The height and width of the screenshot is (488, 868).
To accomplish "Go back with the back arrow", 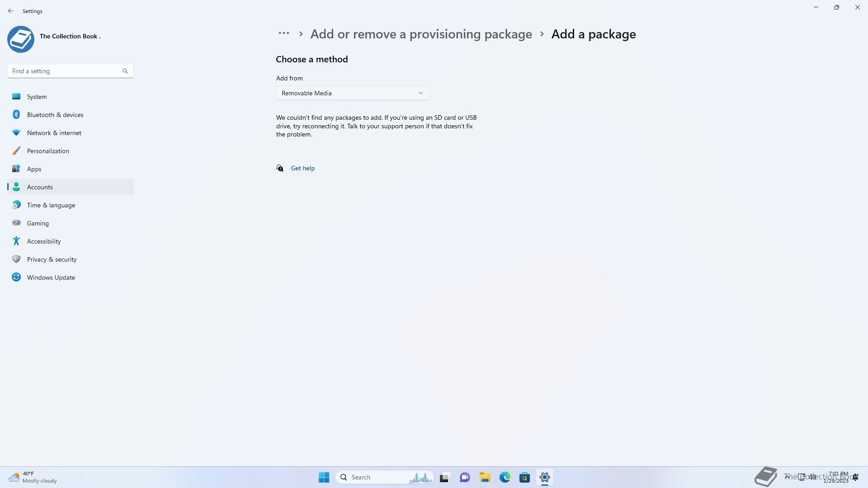I will 11,11.
